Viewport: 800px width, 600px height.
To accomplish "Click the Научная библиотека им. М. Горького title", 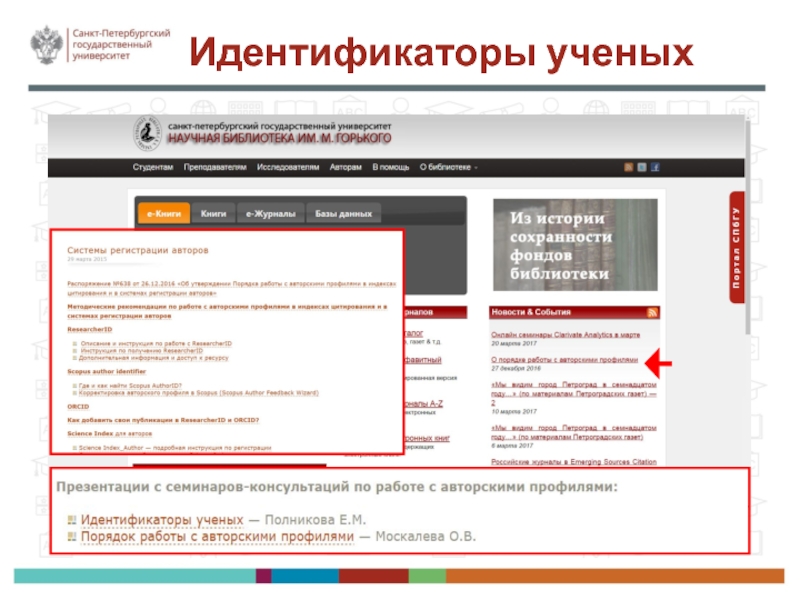I will pyautogui.click(x=279, y=139).
